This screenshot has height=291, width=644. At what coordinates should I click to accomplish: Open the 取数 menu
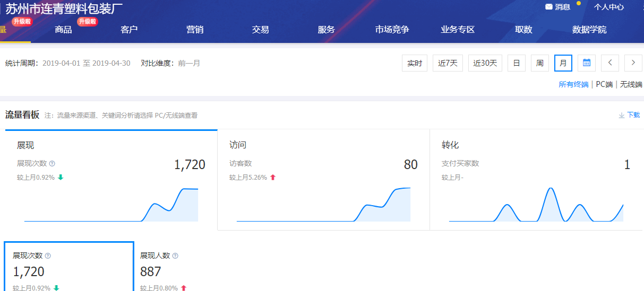pos(523,30)
